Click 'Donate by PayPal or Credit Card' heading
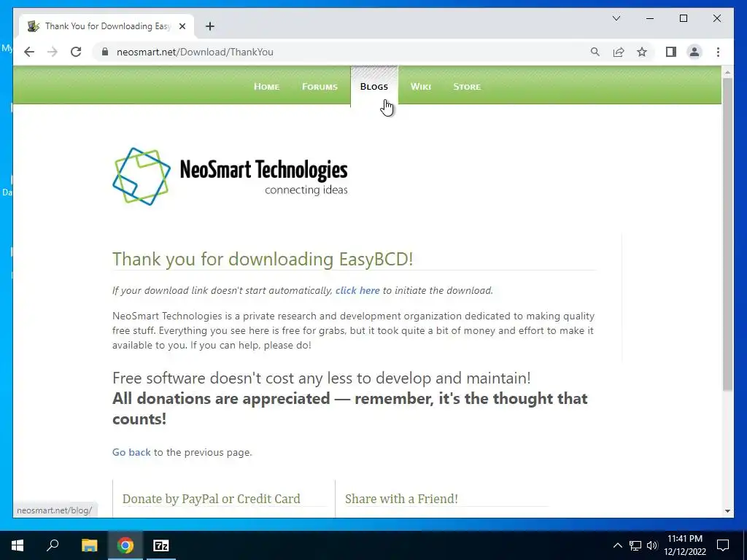The image size is (747, 560). pyautogui.click(x=212, y=499)
